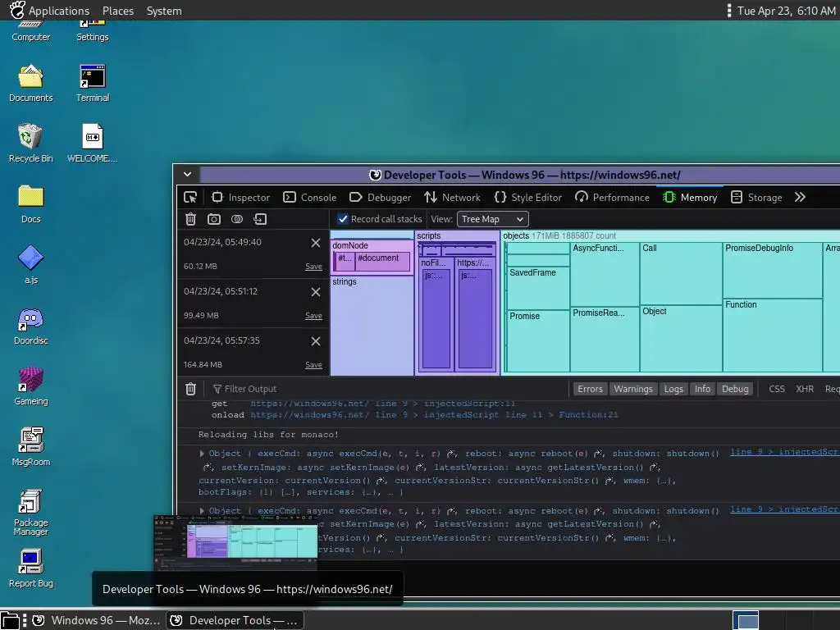This screenshot has height=630, width=840.
Task: Toggle the Errors console filter
Action: pos(590,389)
